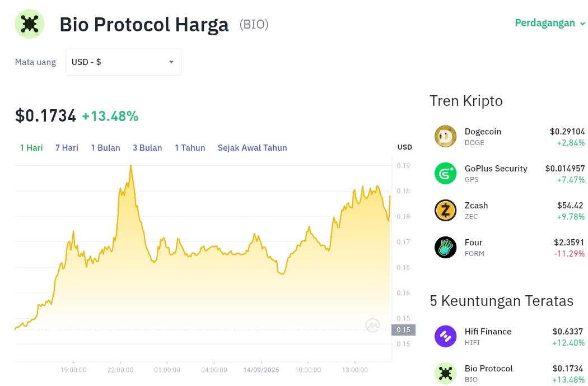This screenshot has width=588, height=386.
Task: Choose Sejak Awal Tahun range
Action: tap(253, 148)
